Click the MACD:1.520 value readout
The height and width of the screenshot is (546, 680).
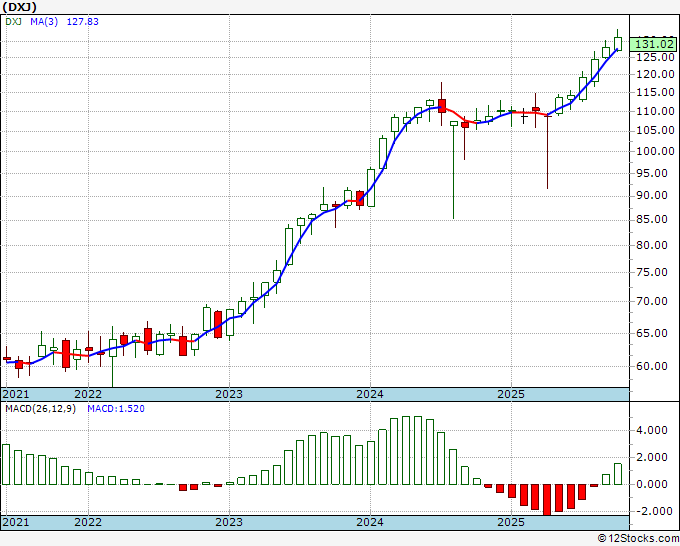(116, 409)
